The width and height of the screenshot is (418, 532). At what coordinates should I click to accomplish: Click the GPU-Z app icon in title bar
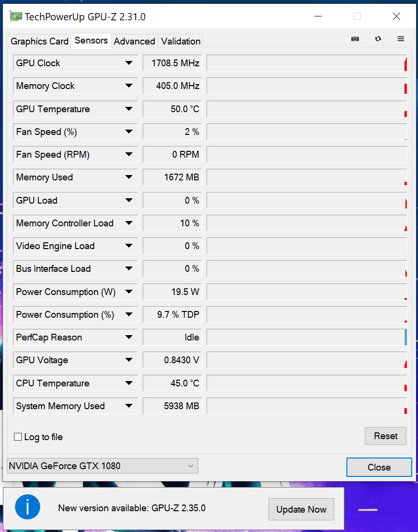click(x=15, y=16)
